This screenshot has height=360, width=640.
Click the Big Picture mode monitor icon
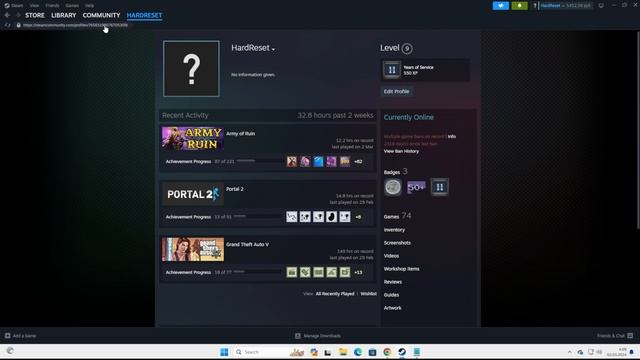(601, 5)
